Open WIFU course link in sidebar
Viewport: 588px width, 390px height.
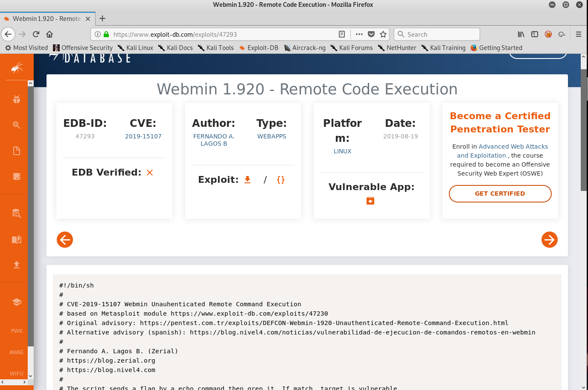[17, 373]
